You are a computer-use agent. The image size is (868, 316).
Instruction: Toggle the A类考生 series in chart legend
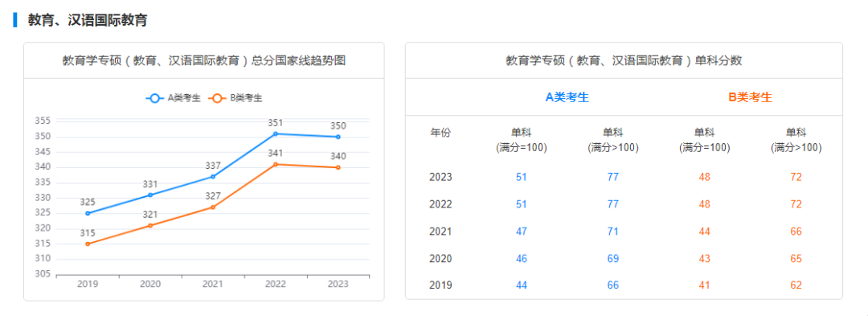point(173,98)
